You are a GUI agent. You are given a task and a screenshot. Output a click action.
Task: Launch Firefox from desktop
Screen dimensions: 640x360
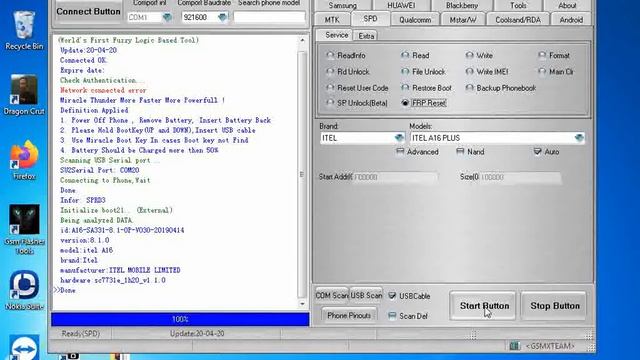[x=24, y=160]
